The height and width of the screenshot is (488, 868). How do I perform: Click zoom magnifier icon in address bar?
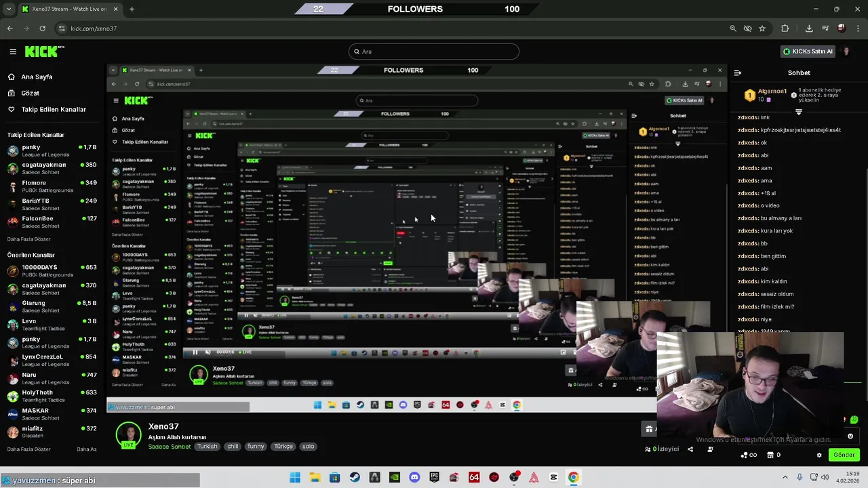(x=733, y=28)
